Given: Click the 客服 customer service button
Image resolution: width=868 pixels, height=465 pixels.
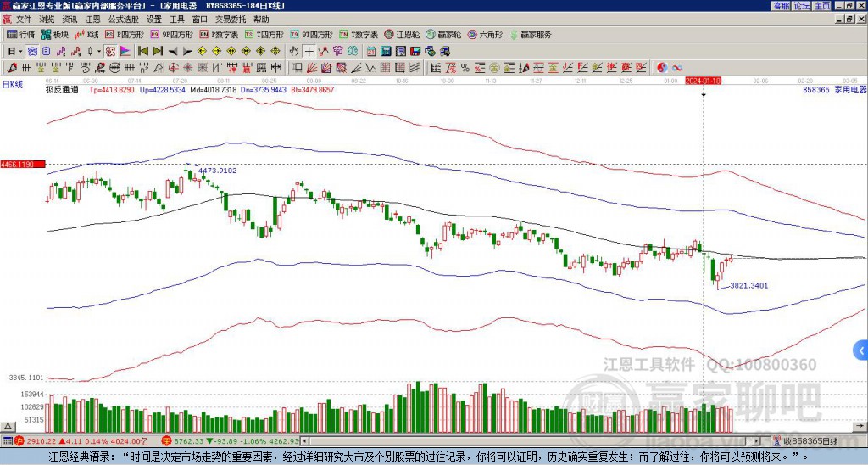Looking at the screenshot, I should 781,6.
